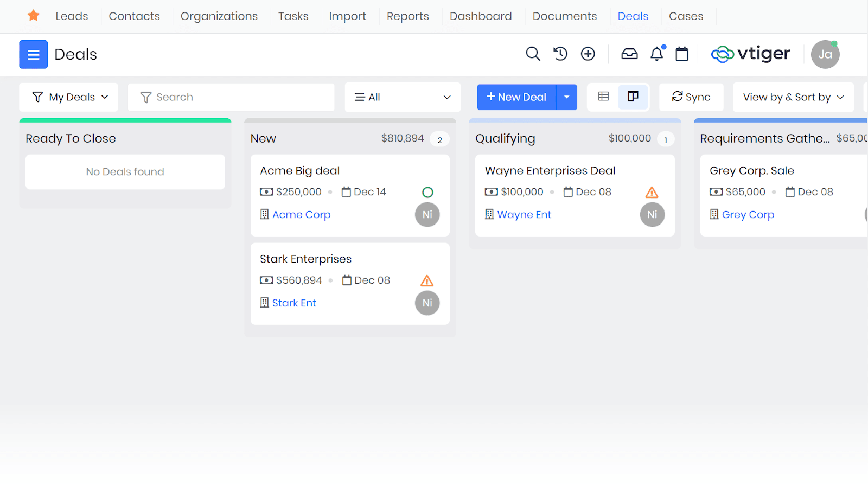This screenshot has width=868, height=492.
Task: Switch to kanban view
Action: pos(633,97)
